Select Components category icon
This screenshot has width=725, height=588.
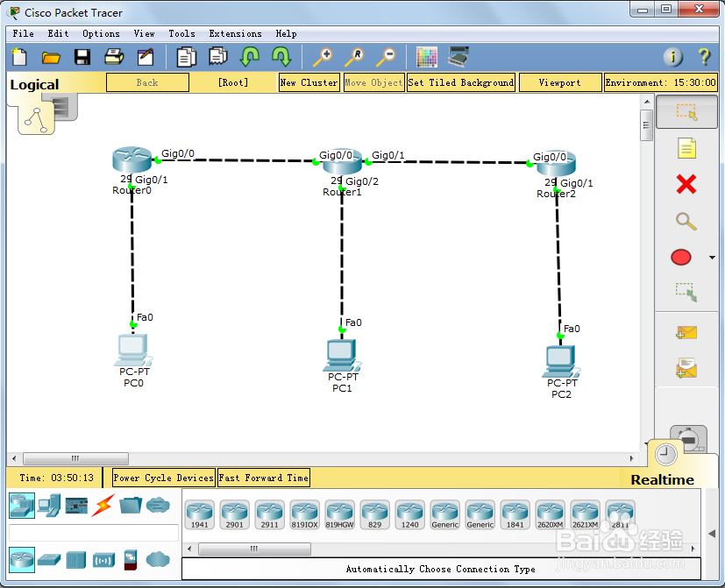(x=76, y=506)
